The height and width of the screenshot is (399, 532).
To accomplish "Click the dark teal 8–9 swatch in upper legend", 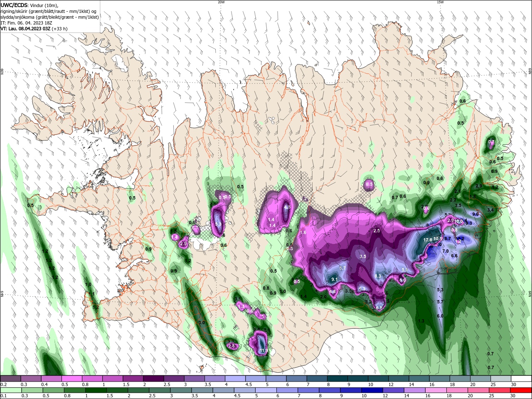I will click(x=337, y=379).
